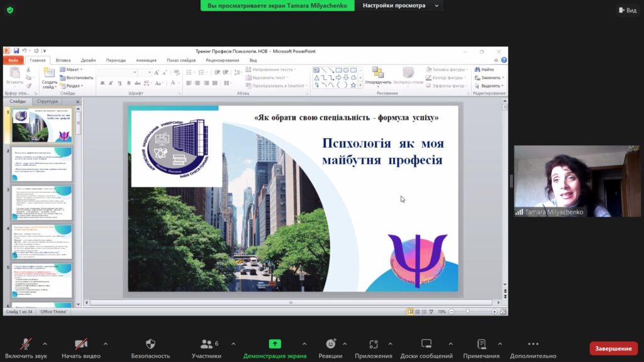
Task: Open the Файл tab in PowerPoint
Action: [13, 60]
